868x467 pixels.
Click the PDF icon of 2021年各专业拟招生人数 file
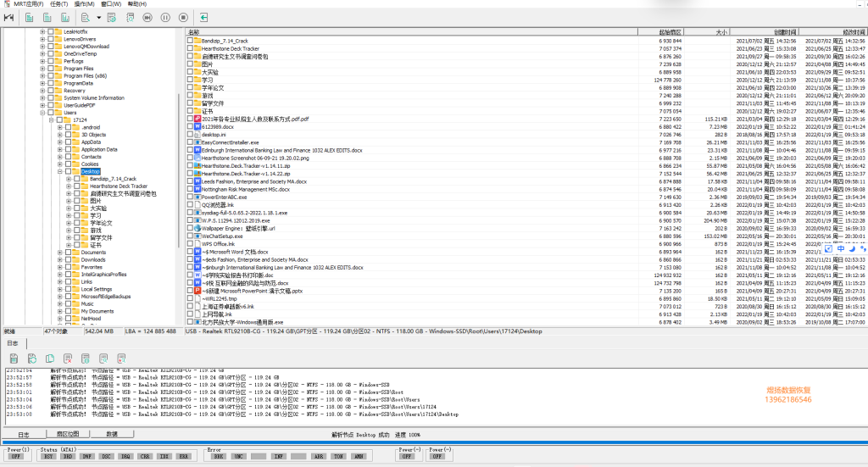pos(197,119)
